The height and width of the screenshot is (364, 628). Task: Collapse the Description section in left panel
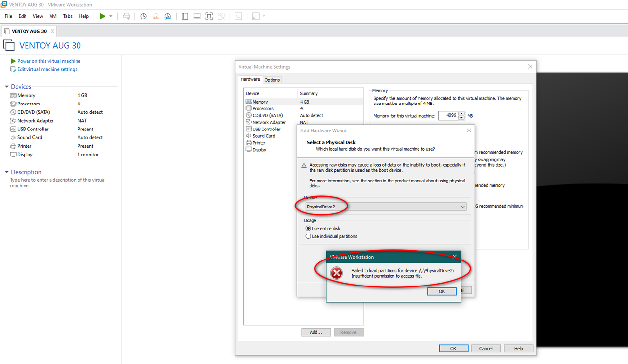[x=7, y=172]
